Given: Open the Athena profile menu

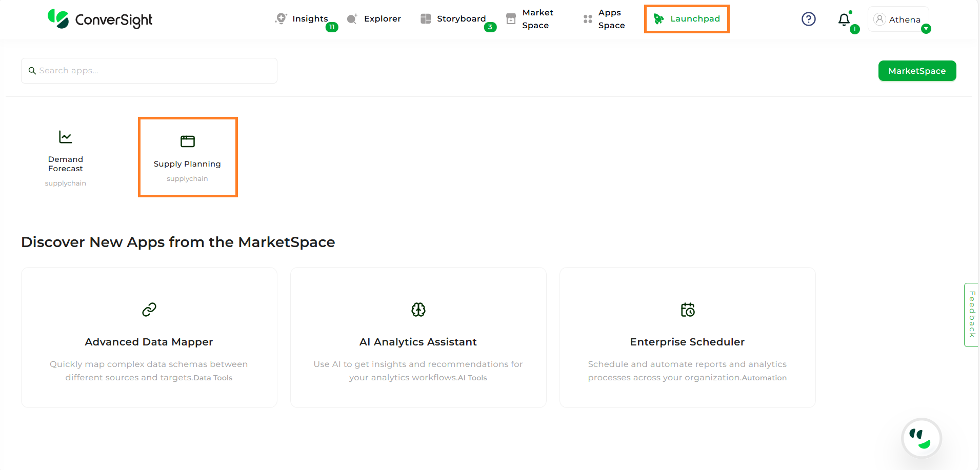Looking at the screenshot, I should click(x=897, y=19).
